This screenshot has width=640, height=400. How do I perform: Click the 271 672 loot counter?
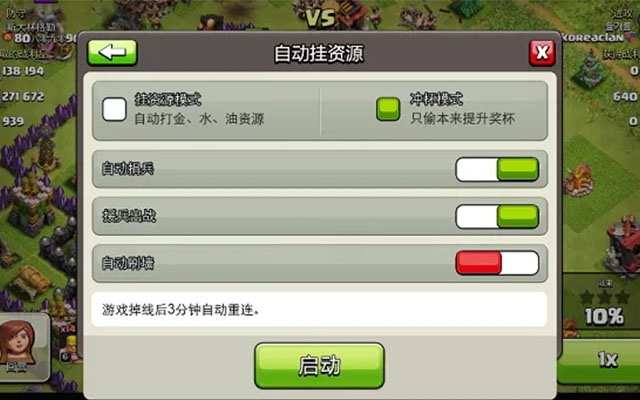click(23, 96)
